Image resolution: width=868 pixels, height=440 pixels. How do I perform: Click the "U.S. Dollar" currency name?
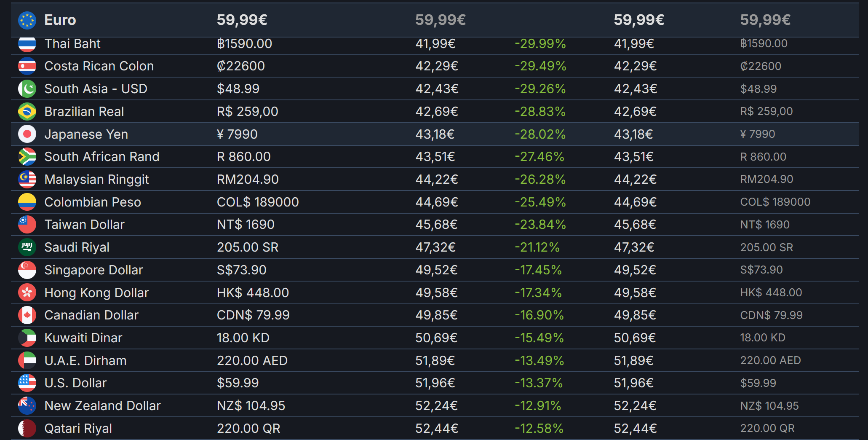tap(75, 383)
